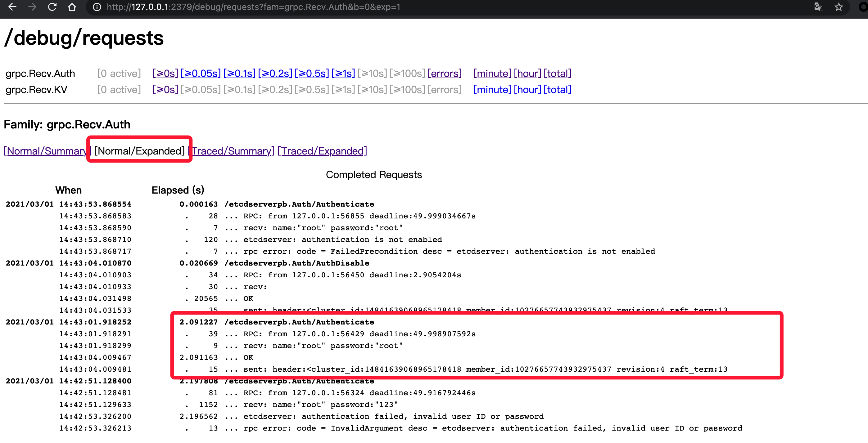The height and width of the screenshot is (443, 868).
Task: Click elapsed value 2.091227
Action: pyautogui.click(x=198, y=322)
